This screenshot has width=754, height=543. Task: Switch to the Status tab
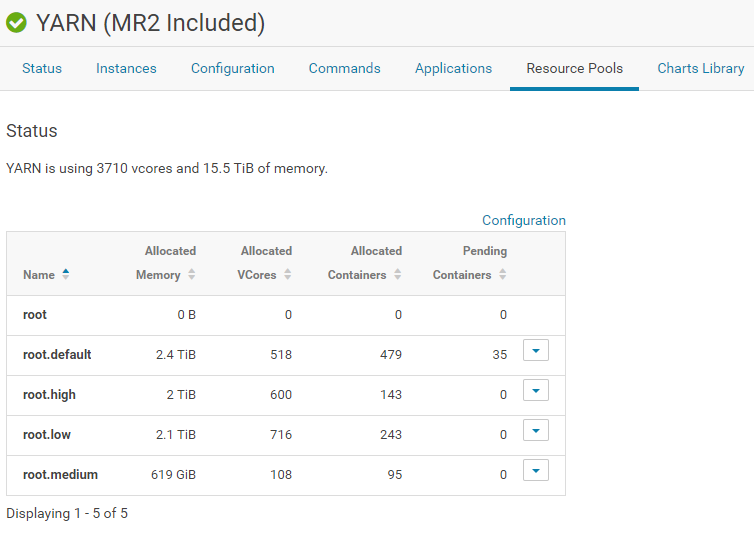coord(42,69)
